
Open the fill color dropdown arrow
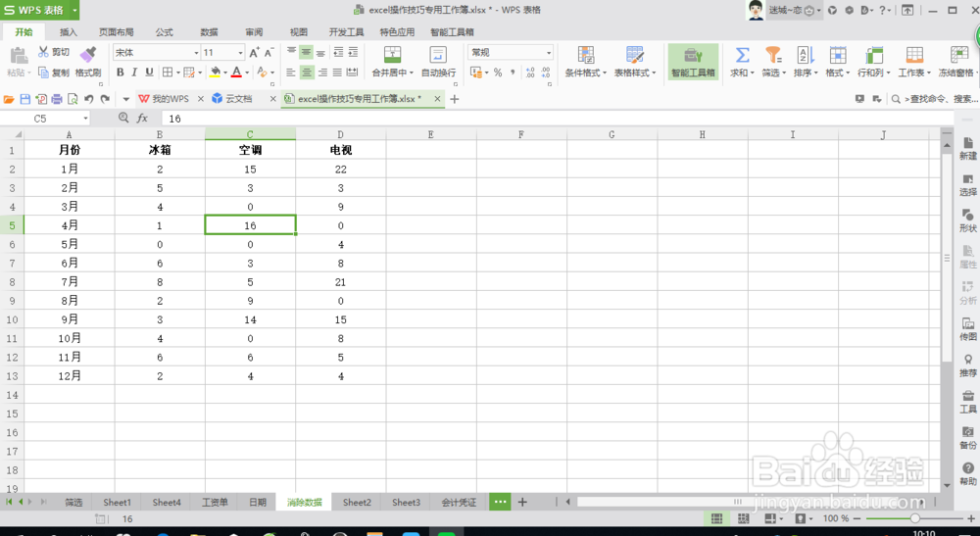[225, 73]
